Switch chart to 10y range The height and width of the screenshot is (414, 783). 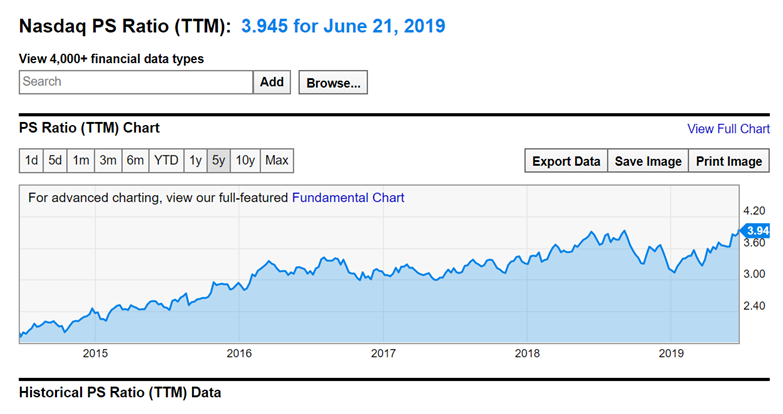245,160
